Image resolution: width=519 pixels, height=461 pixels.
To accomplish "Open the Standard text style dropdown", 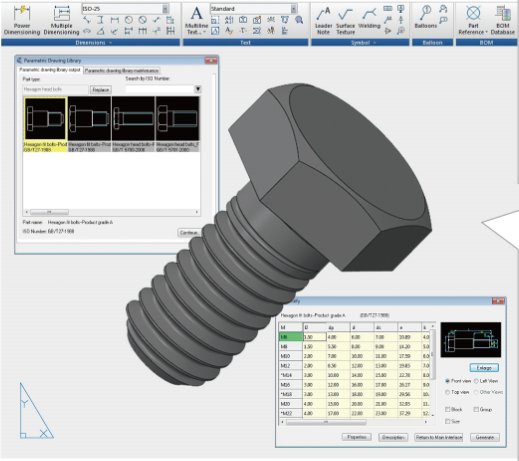I will pos(293,9).
